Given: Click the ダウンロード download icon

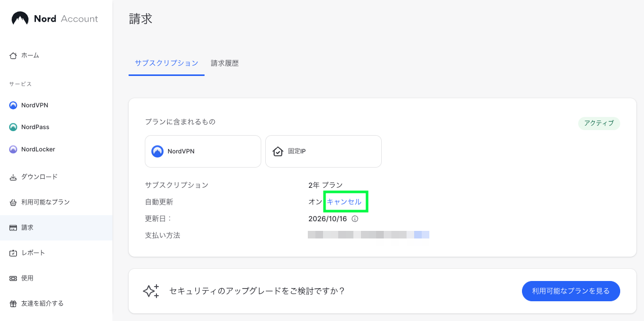Looking at the screenshot, I should 13,177.
